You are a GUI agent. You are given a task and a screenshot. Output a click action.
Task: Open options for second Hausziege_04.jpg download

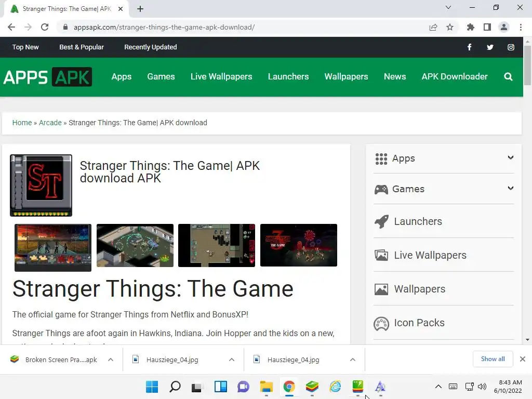pos(353,360)
